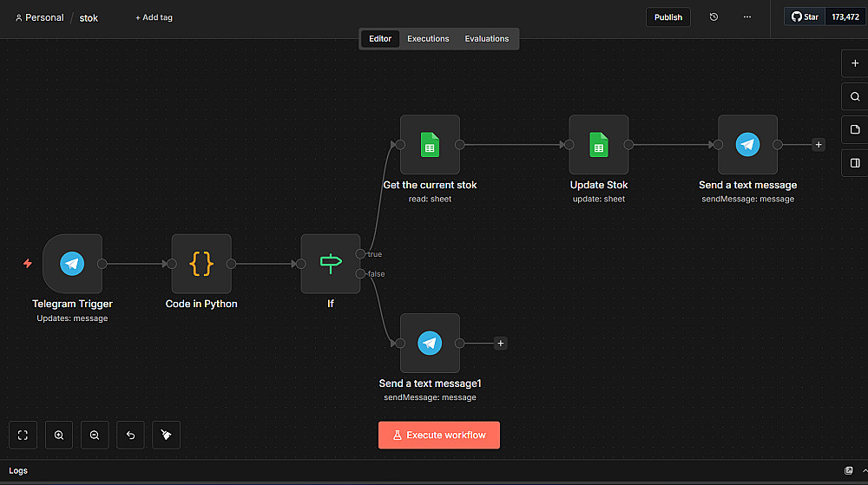Zoom in on the canvas

[59, 436]
